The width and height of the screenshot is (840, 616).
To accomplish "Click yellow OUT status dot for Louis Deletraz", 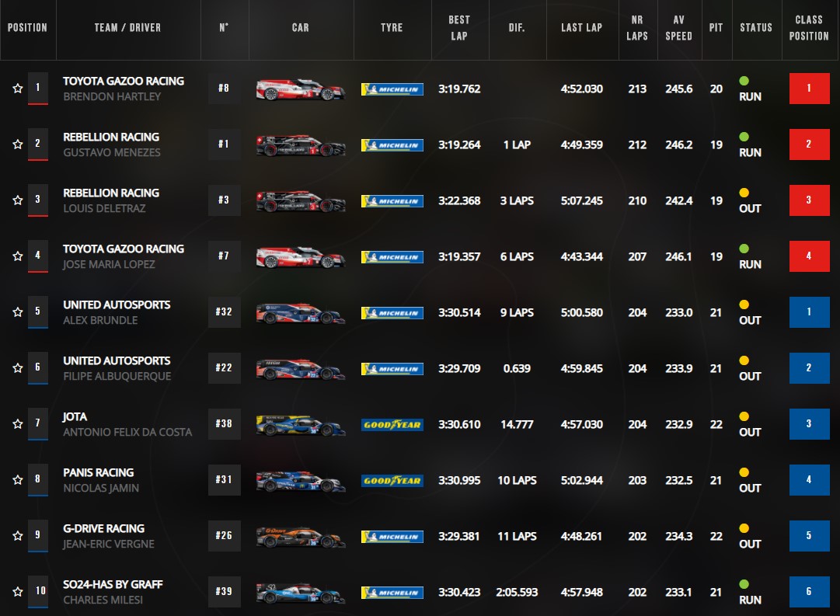I will click(x=744, y=193).
